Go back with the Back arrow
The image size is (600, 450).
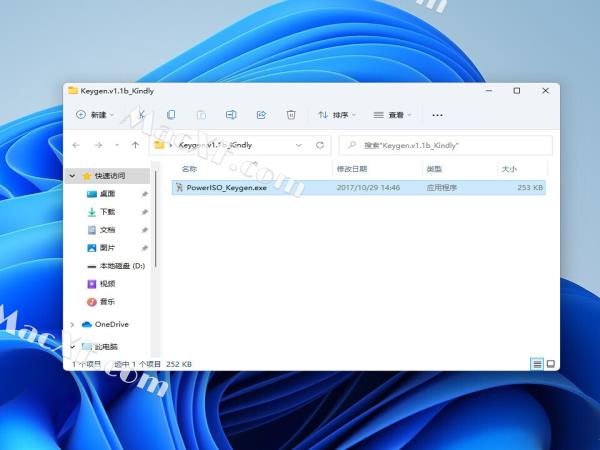pos(76,145)
